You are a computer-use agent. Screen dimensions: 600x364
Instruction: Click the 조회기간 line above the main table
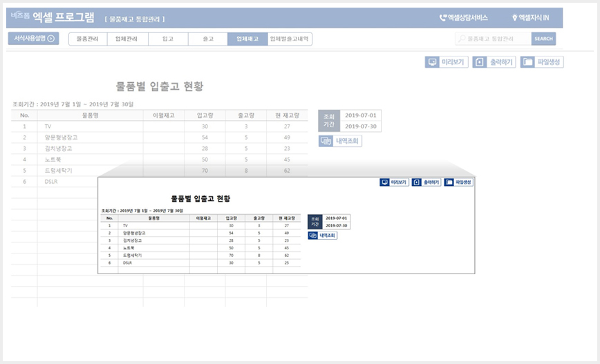coord(73,104)
